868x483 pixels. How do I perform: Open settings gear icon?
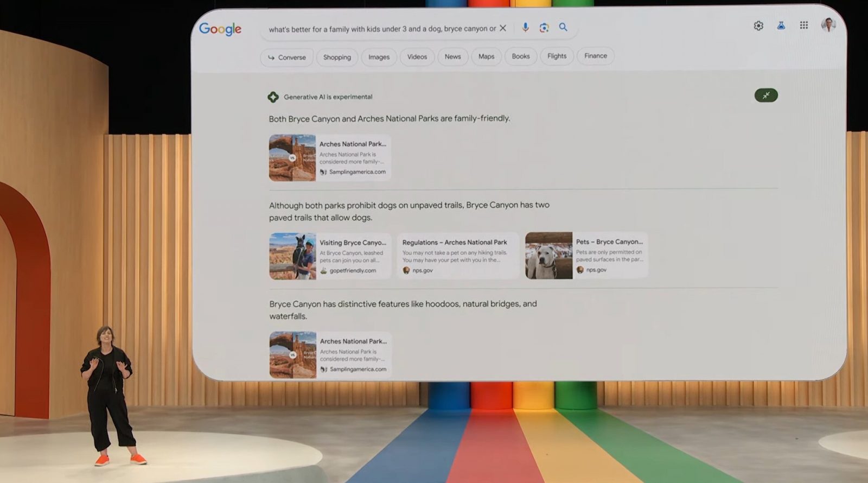[x=758, y=26]
